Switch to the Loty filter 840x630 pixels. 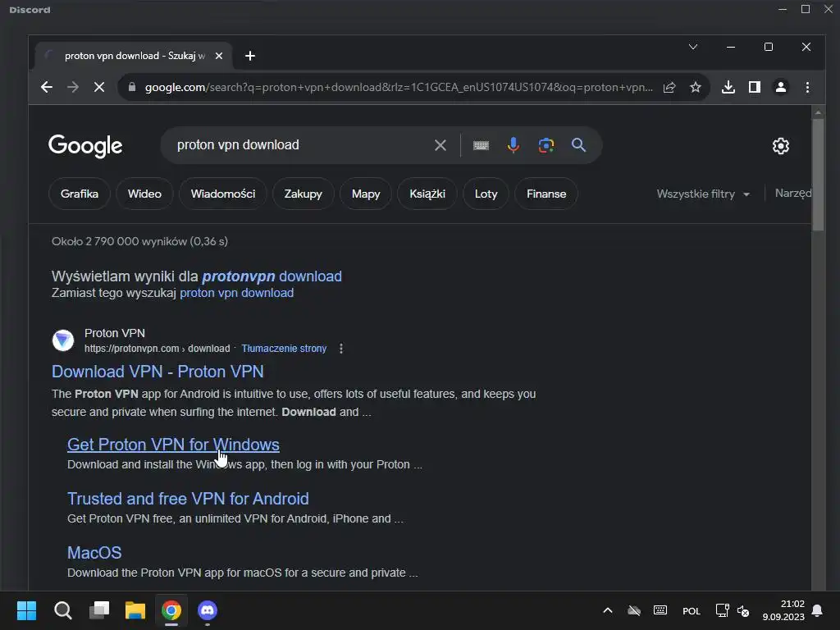(486, 194)
